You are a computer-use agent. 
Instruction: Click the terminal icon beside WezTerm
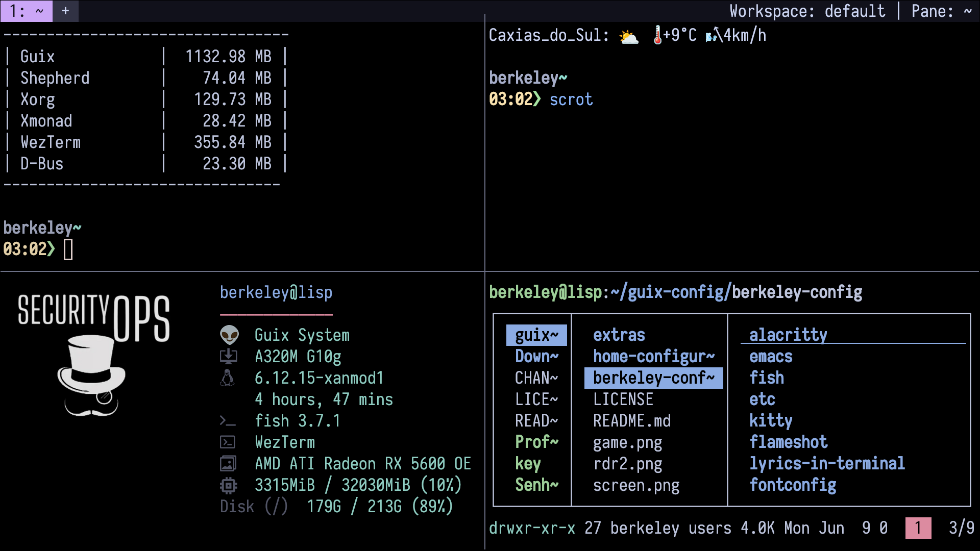click(x=228, y=442)
